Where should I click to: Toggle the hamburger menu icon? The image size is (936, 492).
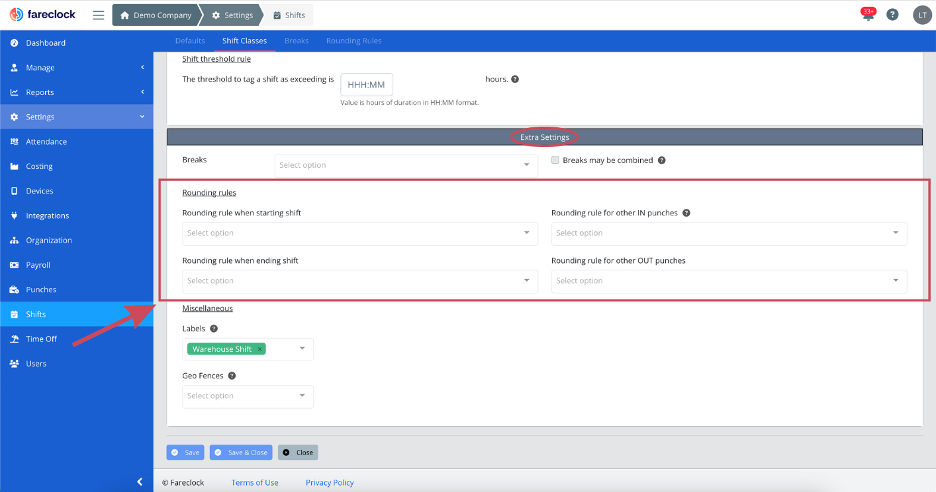click(98, 15)
